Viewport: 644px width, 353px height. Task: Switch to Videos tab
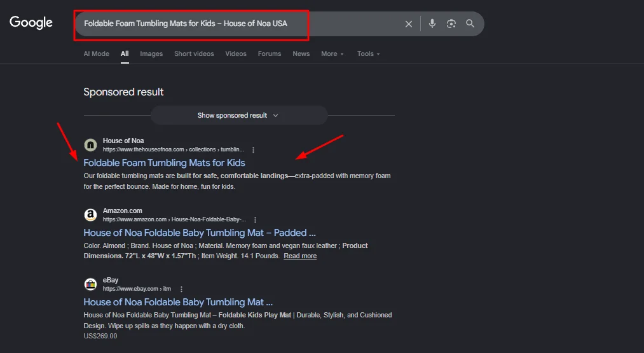tap(236, 54)
